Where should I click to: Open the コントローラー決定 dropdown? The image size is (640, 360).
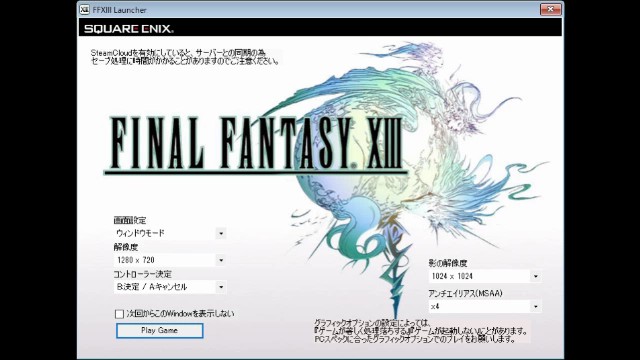(x=170, y=287)
